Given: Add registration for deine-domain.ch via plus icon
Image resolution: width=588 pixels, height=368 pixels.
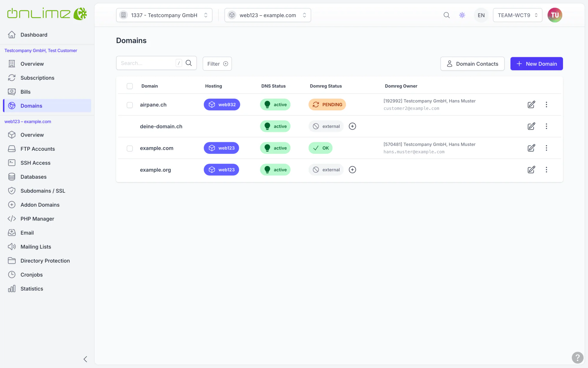Looking at the screenshot, I should (352, 126).
